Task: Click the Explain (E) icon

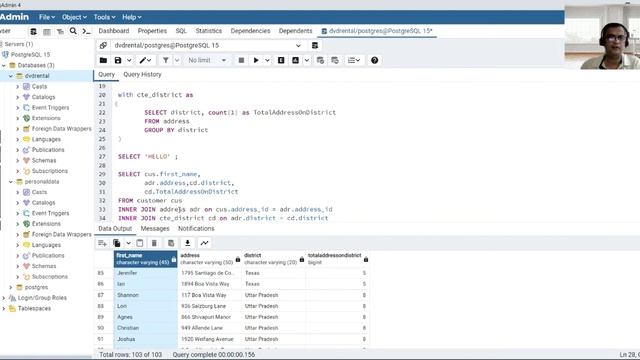Action: click(281, 60)
